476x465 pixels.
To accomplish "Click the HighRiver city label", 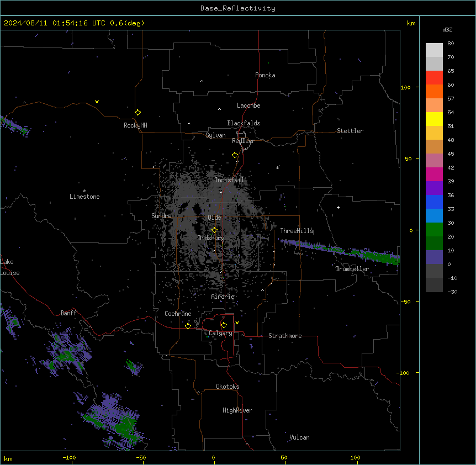I will 237,410.
